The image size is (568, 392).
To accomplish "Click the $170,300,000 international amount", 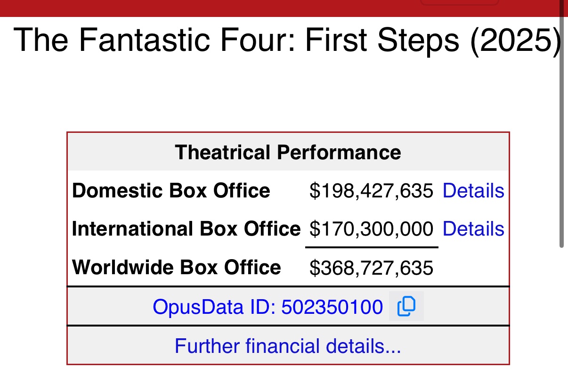I will [371, 229].
